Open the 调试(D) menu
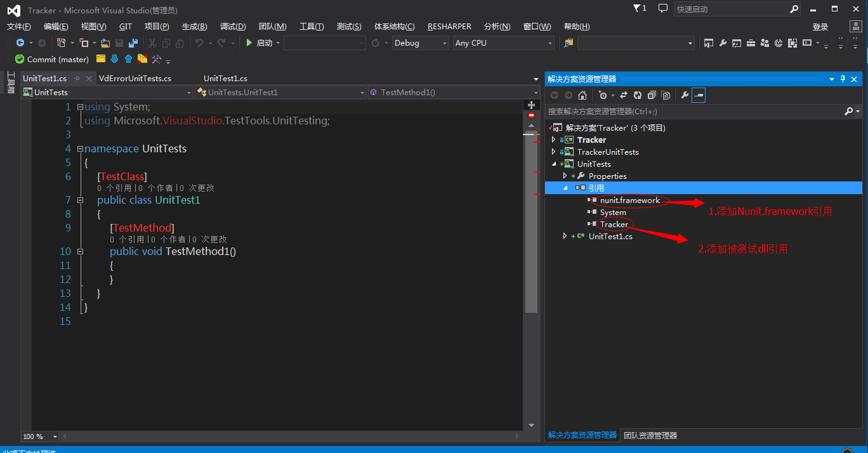This screenshot has width=868, height=453. click(233, 27)
